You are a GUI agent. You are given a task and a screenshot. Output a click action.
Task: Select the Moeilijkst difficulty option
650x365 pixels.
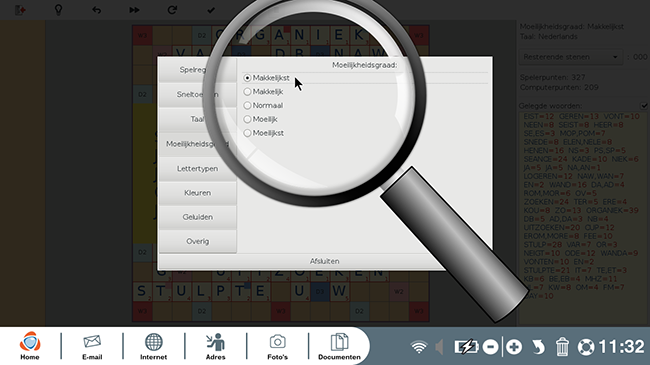click(264, 133)
